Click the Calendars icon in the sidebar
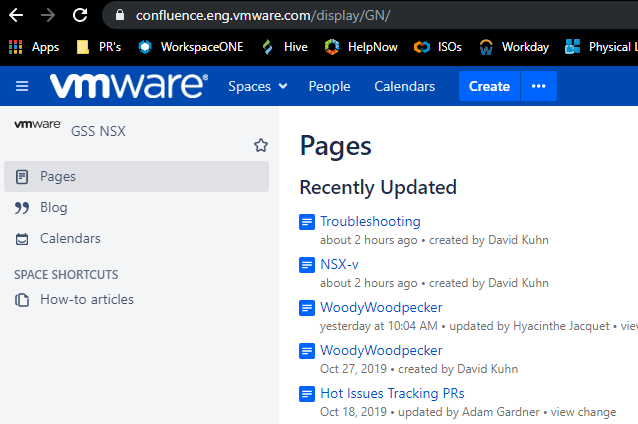This screenshot has height=424, width=638. [22, 239]
